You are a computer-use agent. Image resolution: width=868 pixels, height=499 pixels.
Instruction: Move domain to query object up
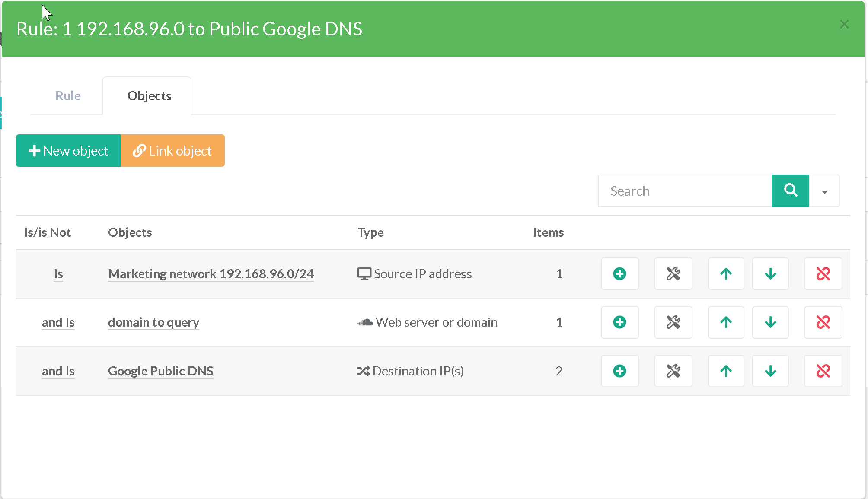726,322
